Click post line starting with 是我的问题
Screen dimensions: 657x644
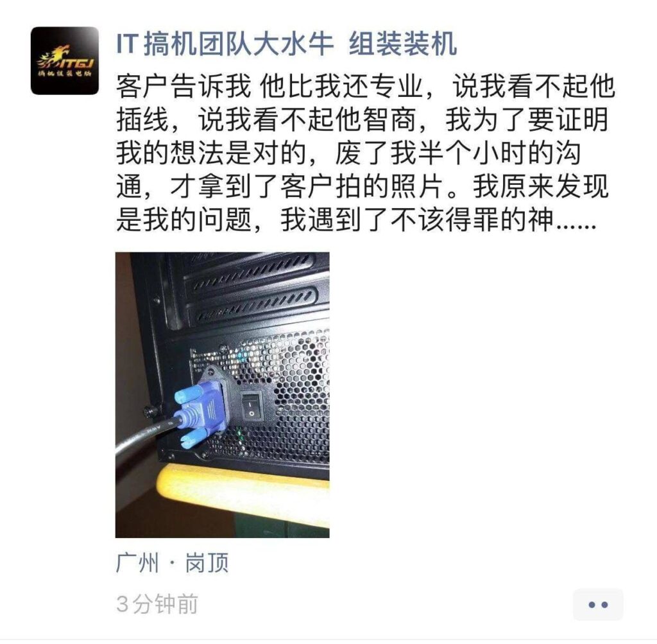click(355, 220)
